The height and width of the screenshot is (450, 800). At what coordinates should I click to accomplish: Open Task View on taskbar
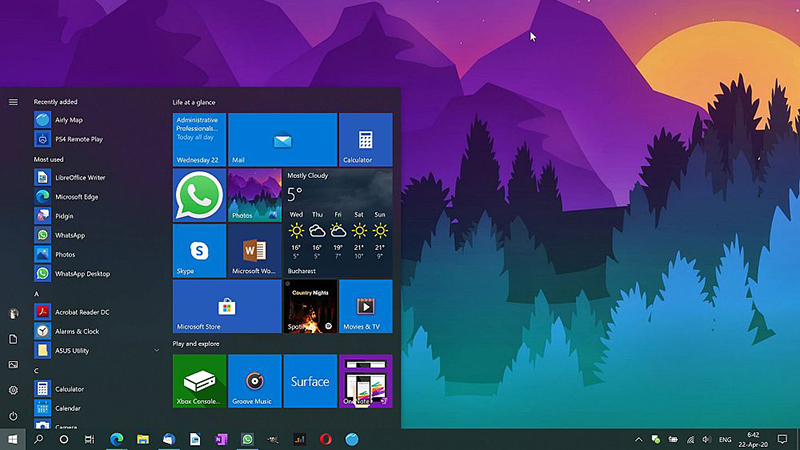click(x=89, y=439)
